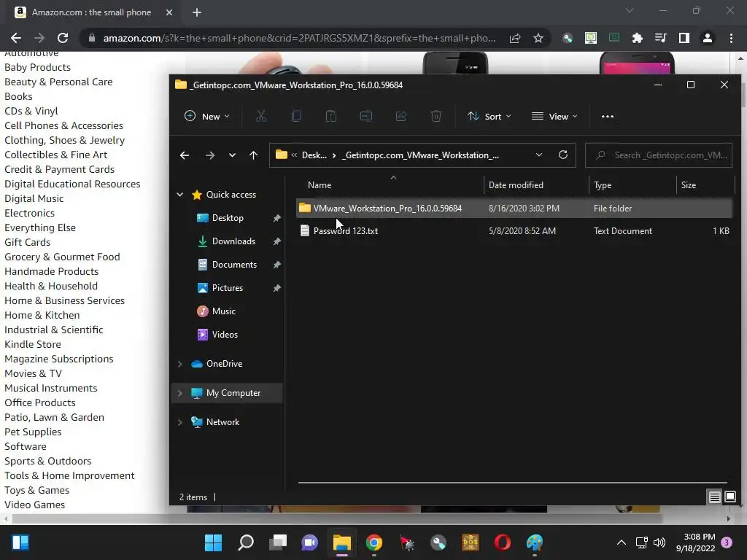Screen dimensions: 747x560
Task: Click the Explorer search box
Action: [x=659, y=155]
